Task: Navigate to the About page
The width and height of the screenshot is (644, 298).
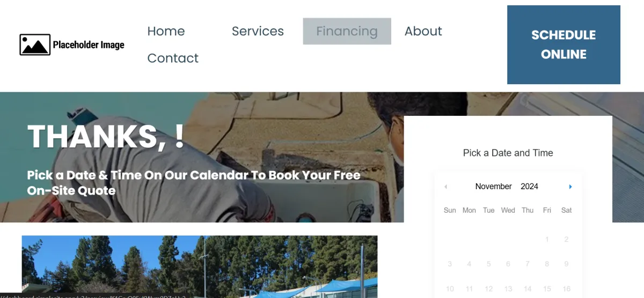Action: (x=423, y=31)
